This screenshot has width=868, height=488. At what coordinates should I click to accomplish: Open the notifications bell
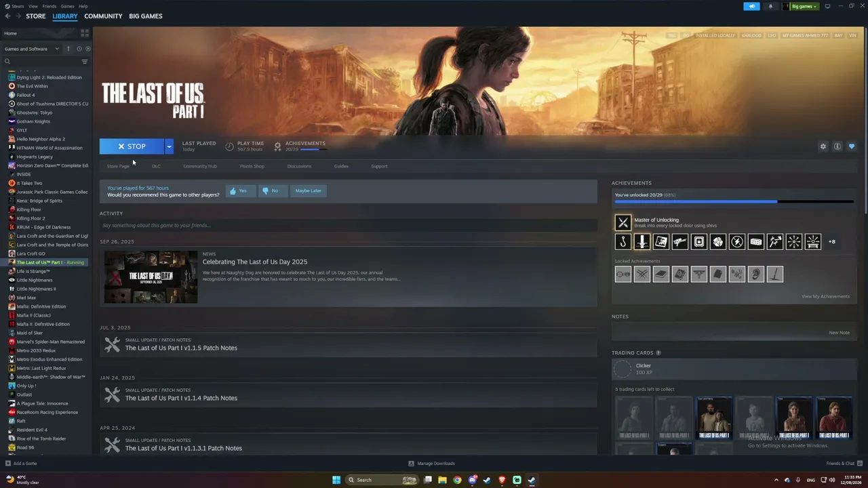point(770,6)
